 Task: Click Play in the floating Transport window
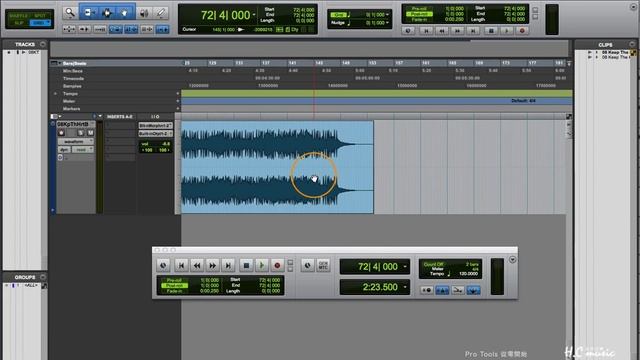click(x=262, y=265)
